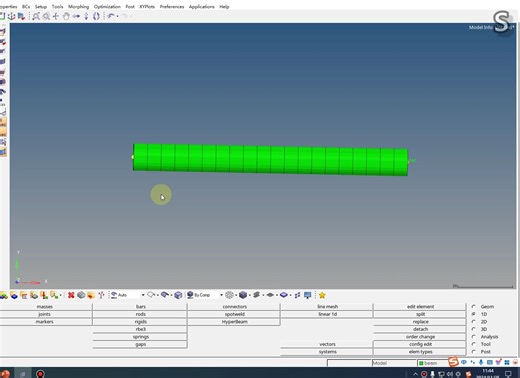The image size is (520, 378).
Task: Click the microphone icon in system tray
Action: (432, 374)
